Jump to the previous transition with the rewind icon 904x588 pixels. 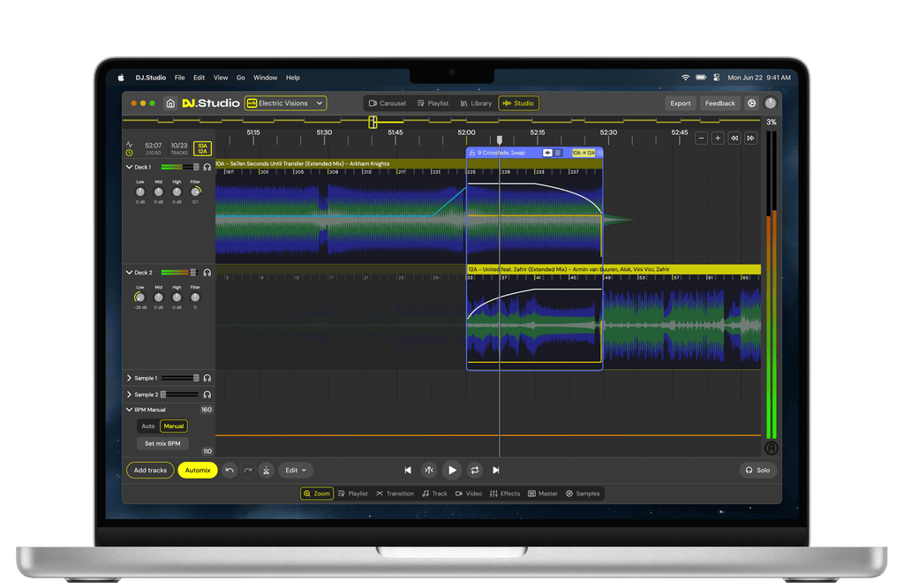click(x=734, y=138)
